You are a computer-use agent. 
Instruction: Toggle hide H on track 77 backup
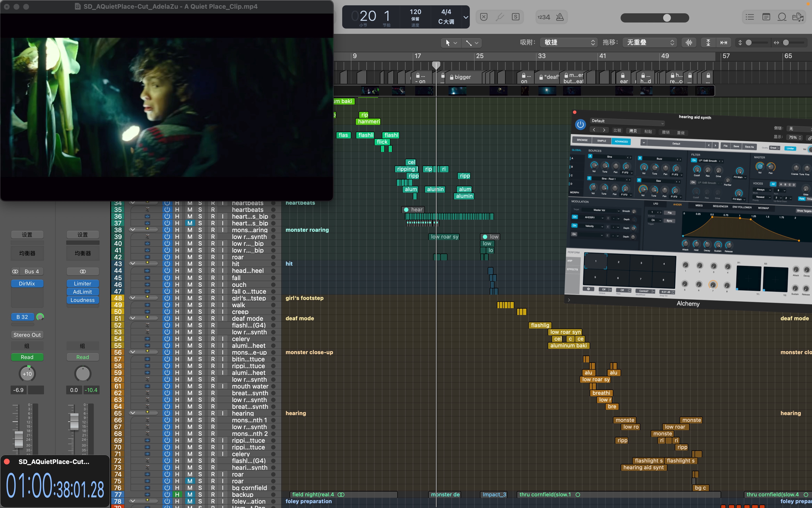click(177, 494)
